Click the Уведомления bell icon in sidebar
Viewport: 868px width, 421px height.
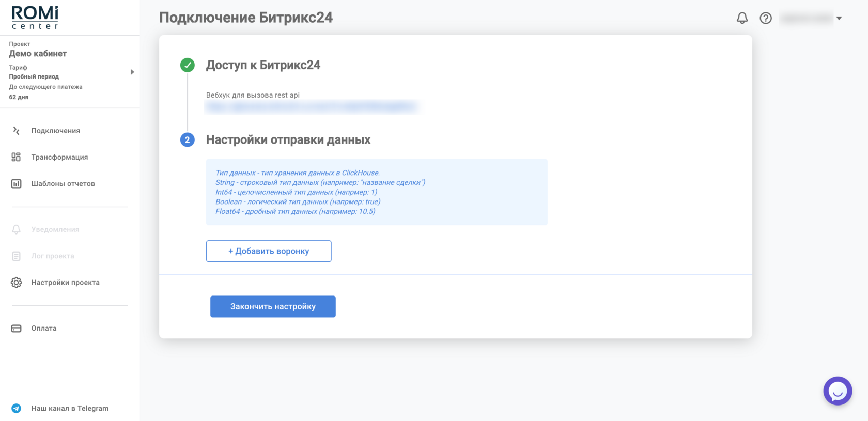[x=16, y=229]
